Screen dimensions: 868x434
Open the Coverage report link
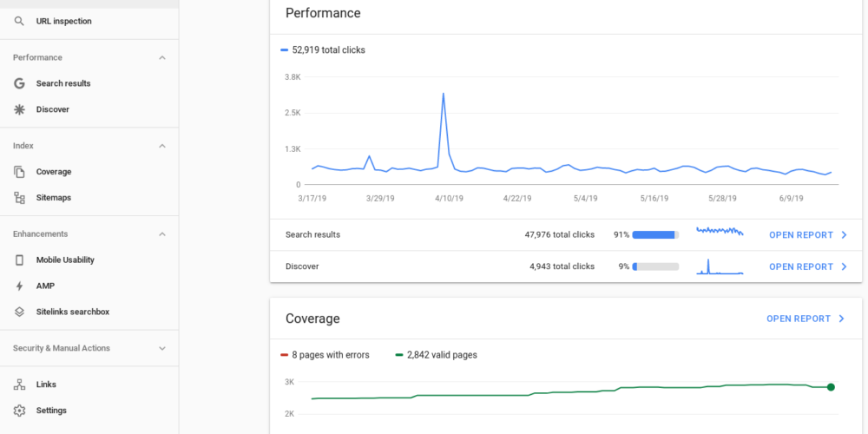click(805, 319)
